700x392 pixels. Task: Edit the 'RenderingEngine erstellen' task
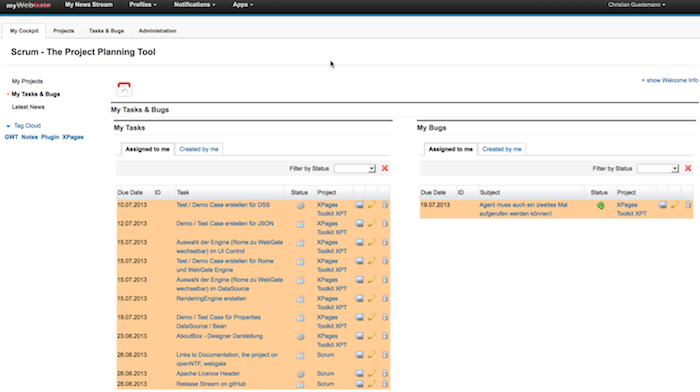click(x=371, y=299)
